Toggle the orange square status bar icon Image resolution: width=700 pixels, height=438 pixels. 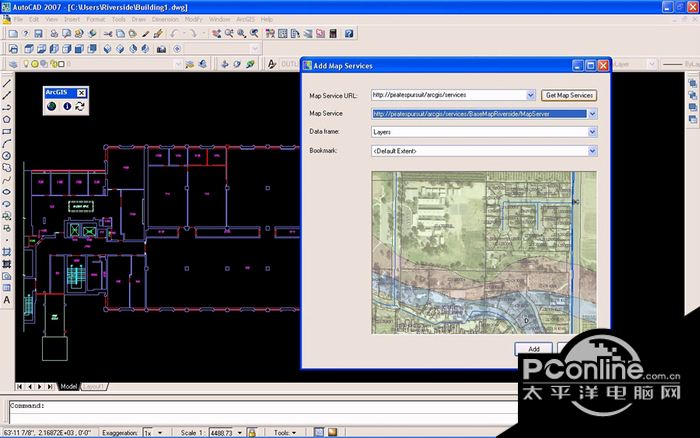click(x=333, y=433)
